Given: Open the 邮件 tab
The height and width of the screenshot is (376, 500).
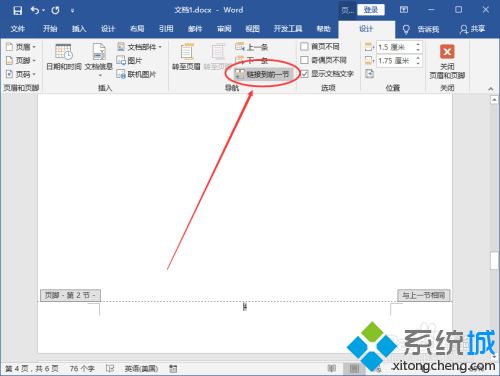Looking at the screenshot, I should click(x=195, y=29).
